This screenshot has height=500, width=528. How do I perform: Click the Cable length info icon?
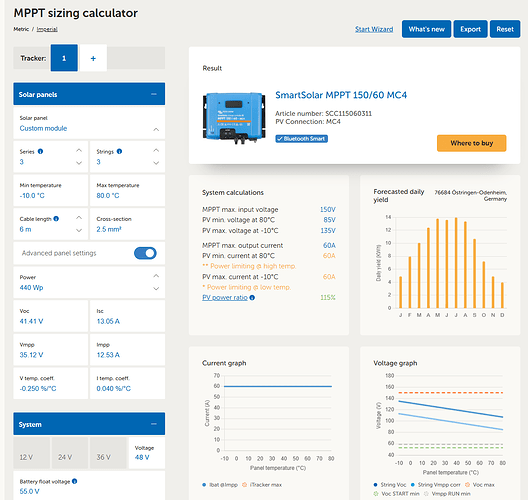[56, 219]
